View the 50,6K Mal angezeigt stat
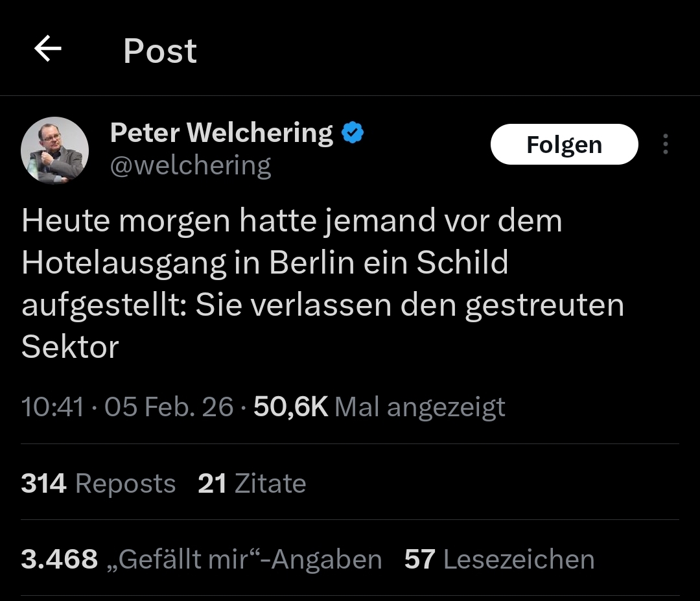The image size is (700, 601). [379, 407]
